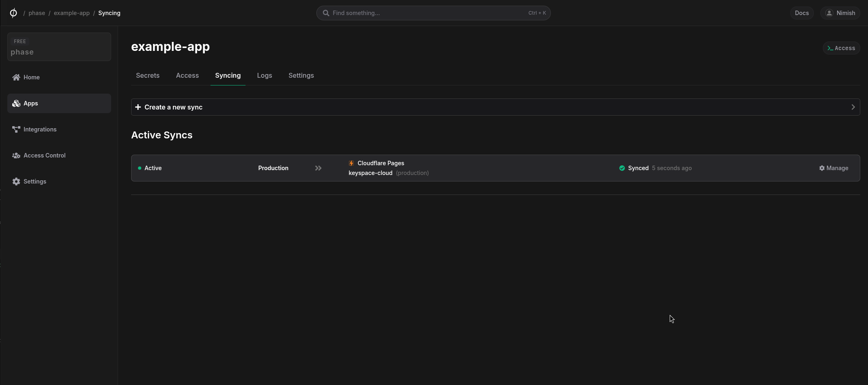The height and width of the screenshot is (385, 868).
Task: Click the Synced checkmark status badge
Action: 622,168
